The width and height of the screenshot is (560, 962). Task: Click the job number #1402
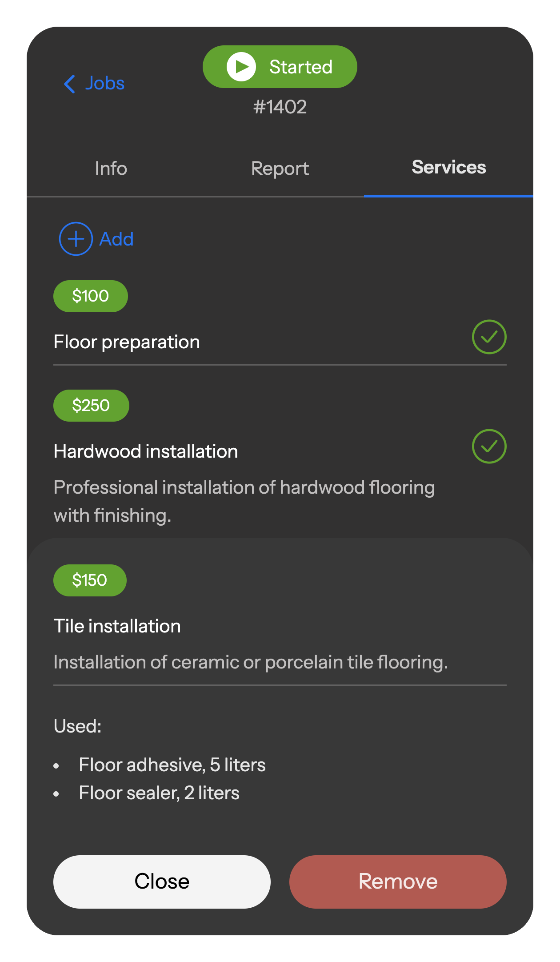280,107
